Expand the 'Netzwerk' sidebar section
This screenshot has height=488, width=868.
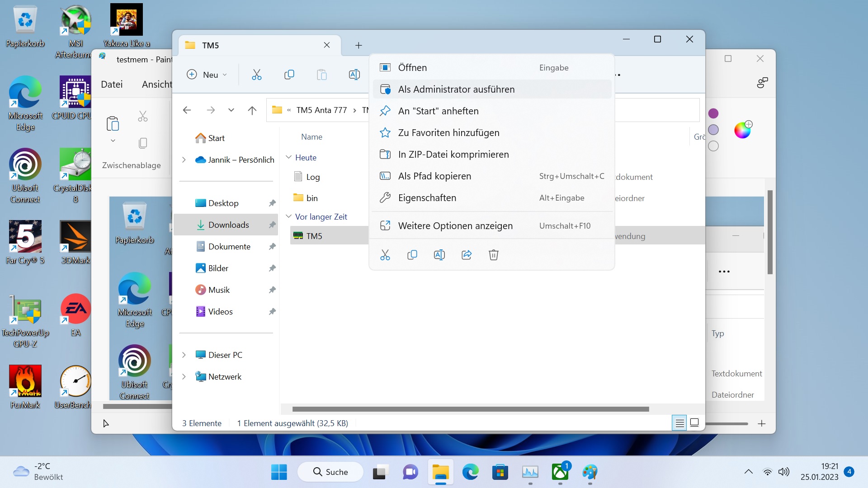pos(184,376)
